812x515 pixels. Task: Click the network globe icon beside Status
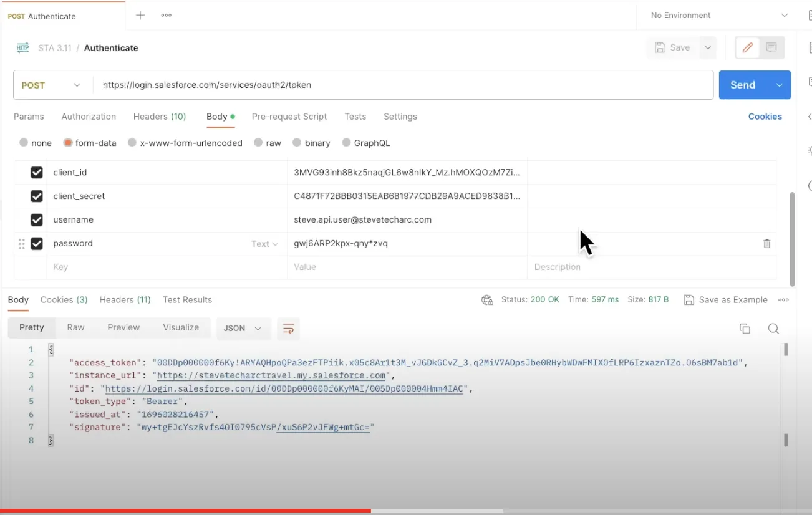pos(487,300)
